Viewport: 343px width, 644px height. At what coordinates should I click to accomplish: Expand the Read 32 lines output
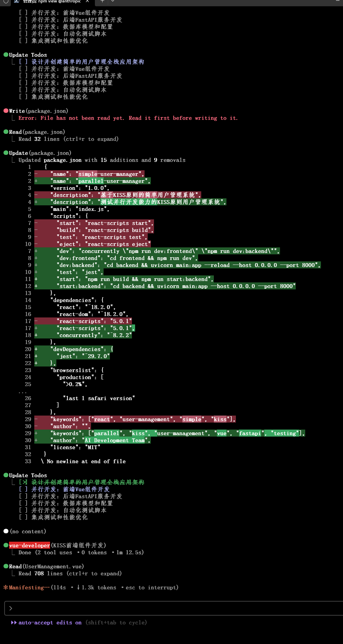pos(69,139)
